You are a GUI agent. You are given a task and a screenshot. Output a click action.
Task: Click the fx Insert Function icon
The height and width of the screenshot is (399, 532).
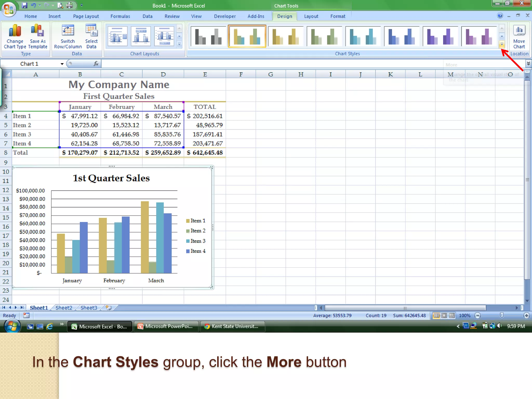point(96,64)
